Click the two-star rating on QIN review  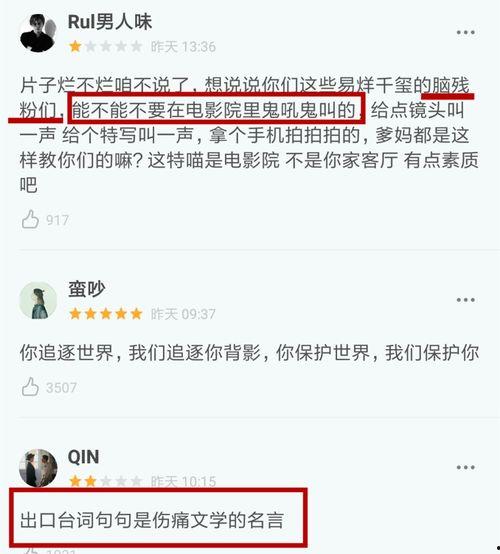click(106, 481)
